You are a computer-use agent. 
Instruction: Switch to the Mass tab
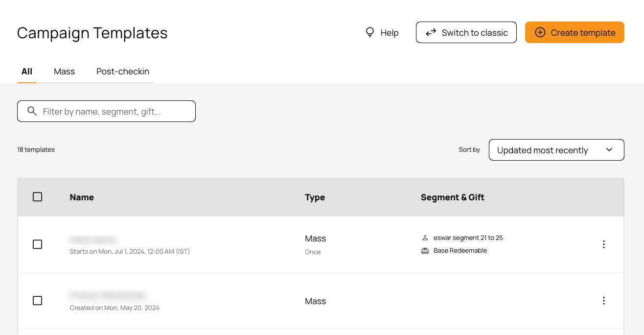[64, 72]
